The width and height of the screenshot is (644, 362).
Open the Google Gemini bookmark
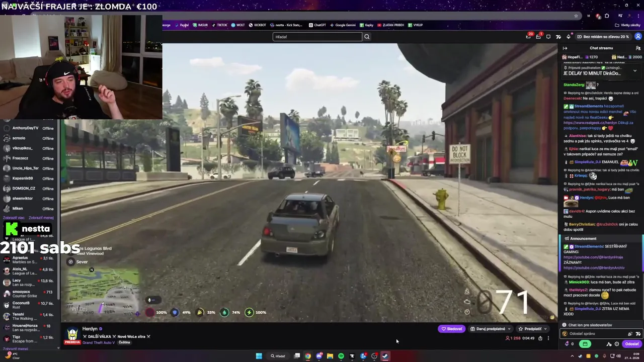point(343,25)
